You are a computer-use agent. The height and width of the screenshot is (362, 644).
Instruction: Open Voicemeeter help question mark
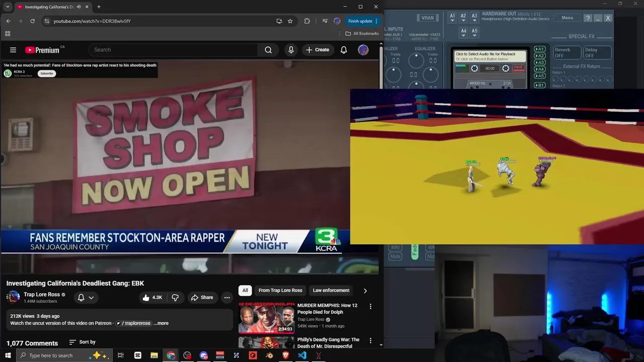(588, 18)
